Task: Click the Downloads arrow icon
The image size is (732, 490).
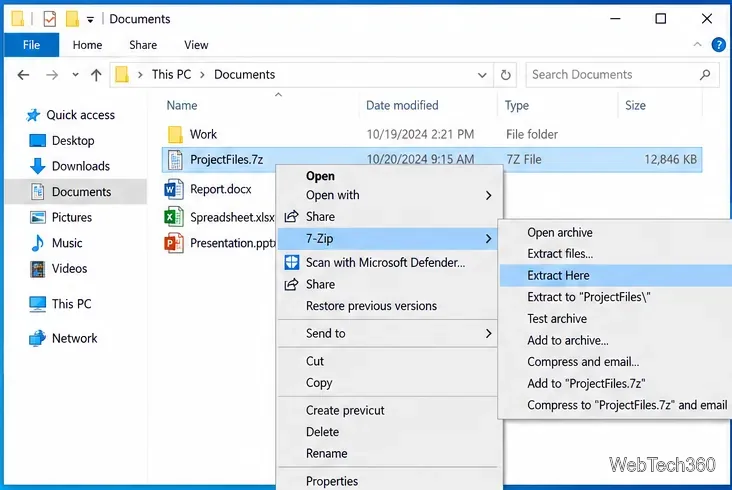Action: click(x=37, y=166)
